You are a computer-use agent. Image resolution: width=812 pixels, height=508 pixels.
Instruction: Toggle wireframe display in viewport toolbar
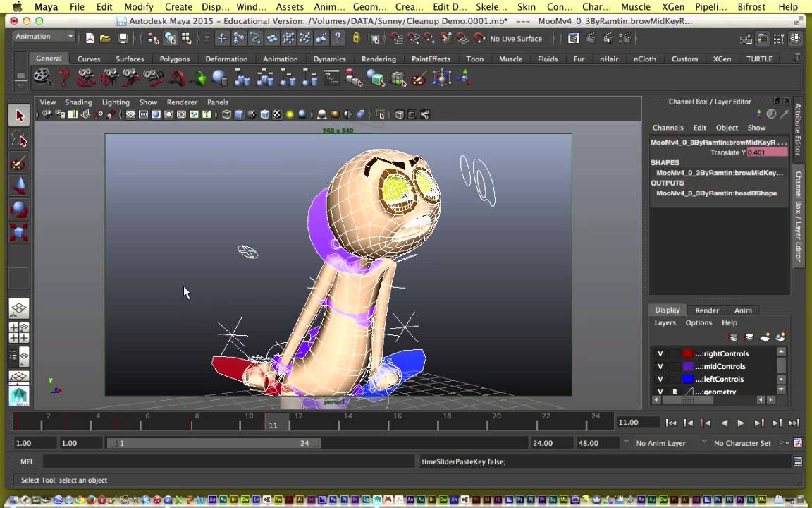226,114
